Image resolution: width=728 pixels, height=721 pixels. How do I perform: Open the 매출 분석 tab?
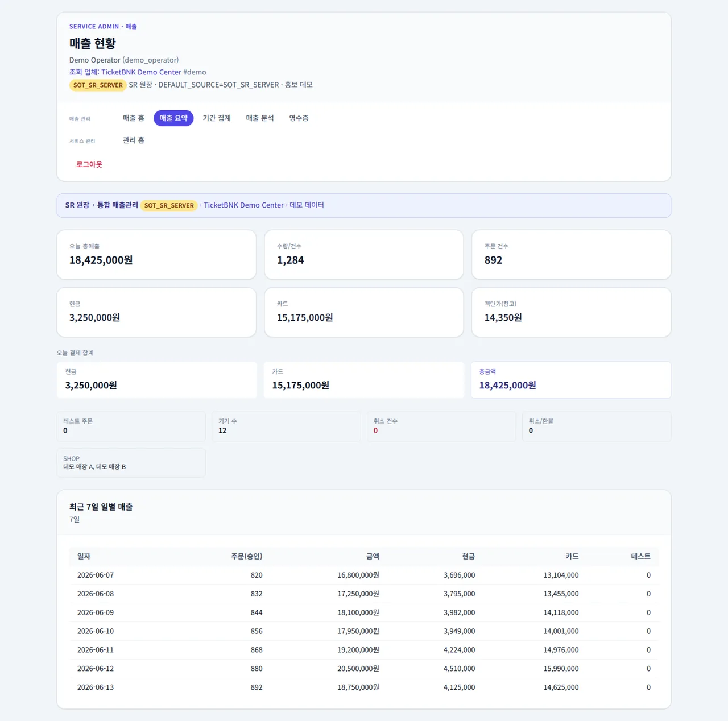click(260, 118)
